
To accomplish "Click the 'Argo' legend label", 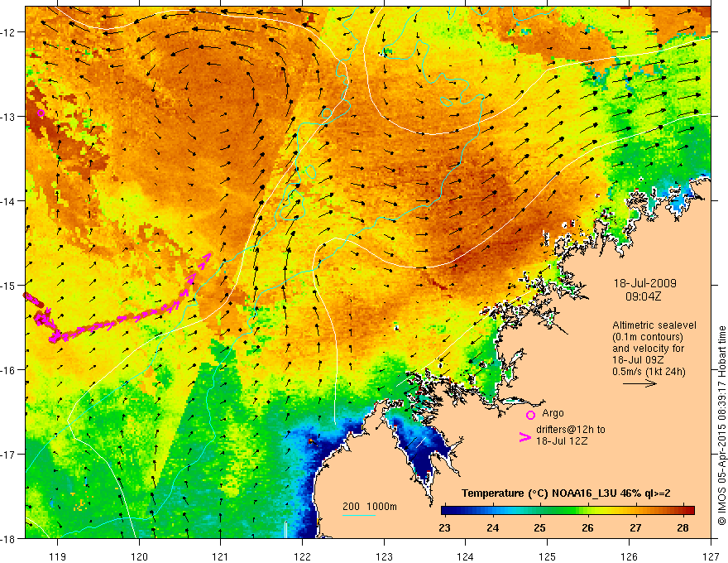I will tap(553, 413).
